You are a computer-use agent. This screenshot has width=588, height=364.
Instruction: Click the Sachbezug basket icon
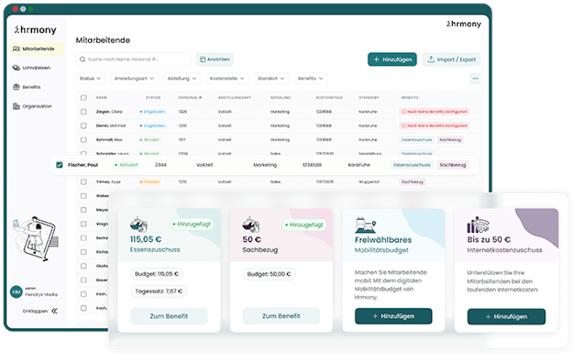click(251, 224)
